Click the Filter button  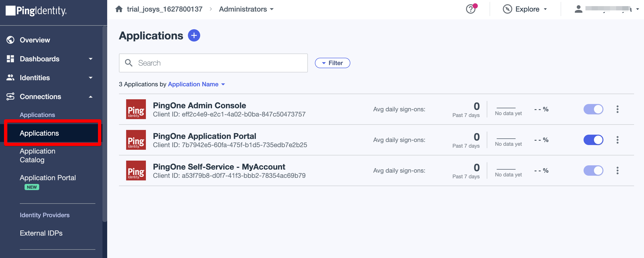(x=332, y=63)
